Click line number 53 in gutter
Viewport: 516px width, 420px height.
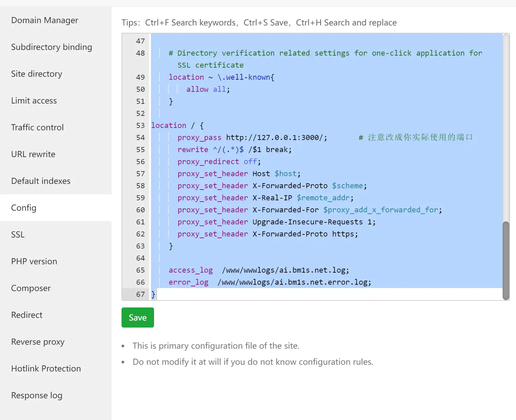pos(140,126)
